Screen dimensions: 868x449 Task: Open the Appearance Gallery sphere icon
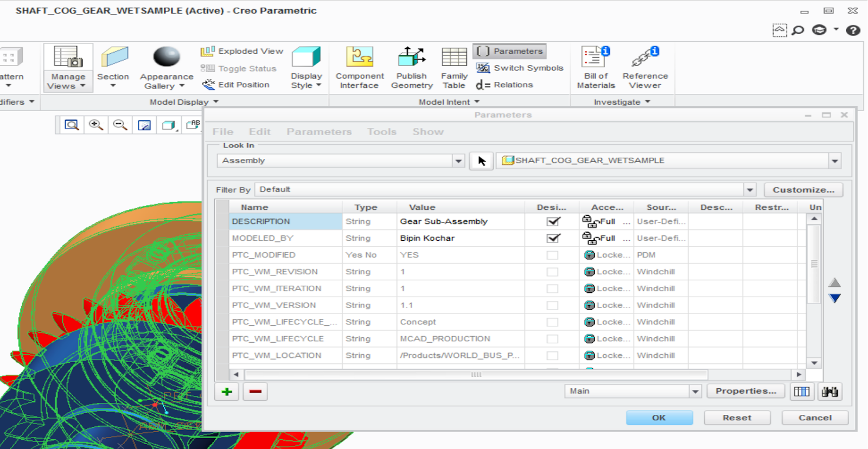[166, 57]
